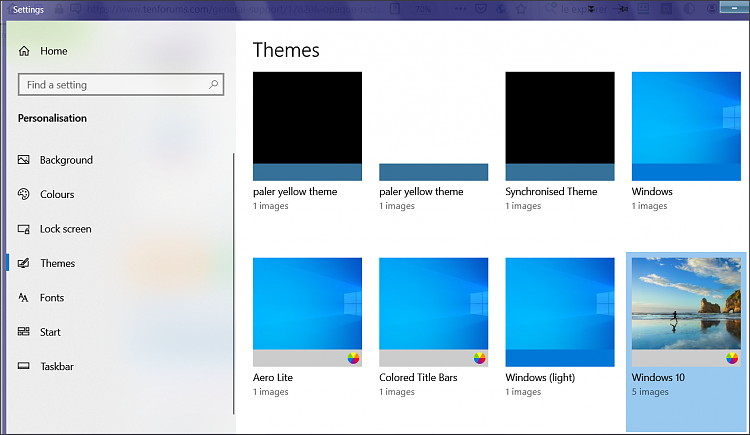Select the Windows 10 beach theme thumbnail
Screen dimensions: 750x435
pyautogui.click(x=686, y=312)
